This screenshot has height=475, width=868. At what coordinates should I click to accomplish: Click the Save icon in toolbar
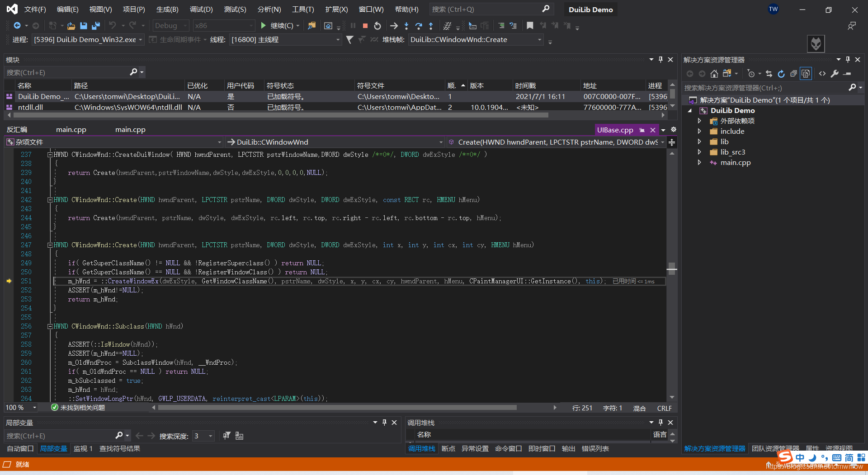[x=84, y=26]
